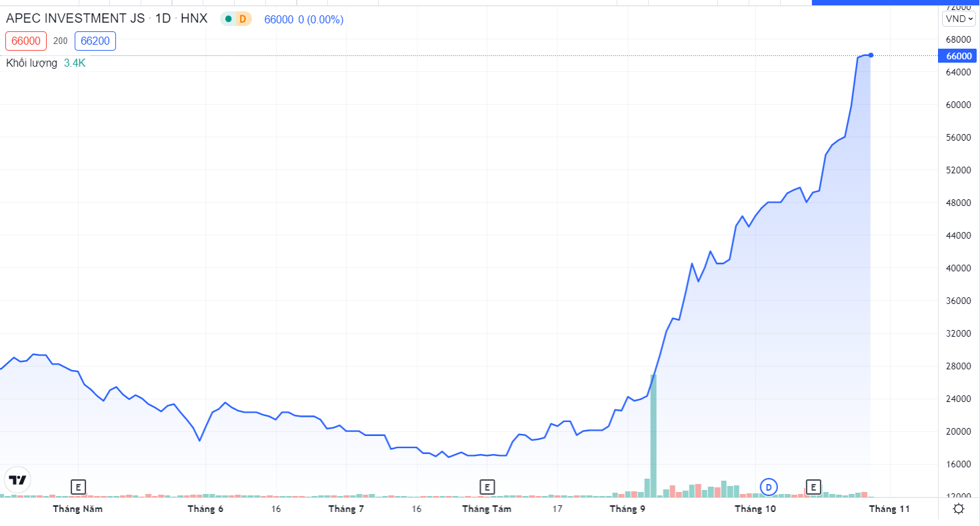Click the red 66000 sell price button

point(25,41)
